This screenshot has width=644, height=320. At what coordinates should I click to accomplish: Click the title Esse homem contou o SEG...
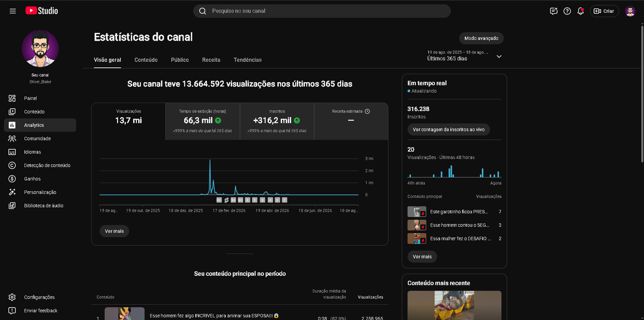460,225
